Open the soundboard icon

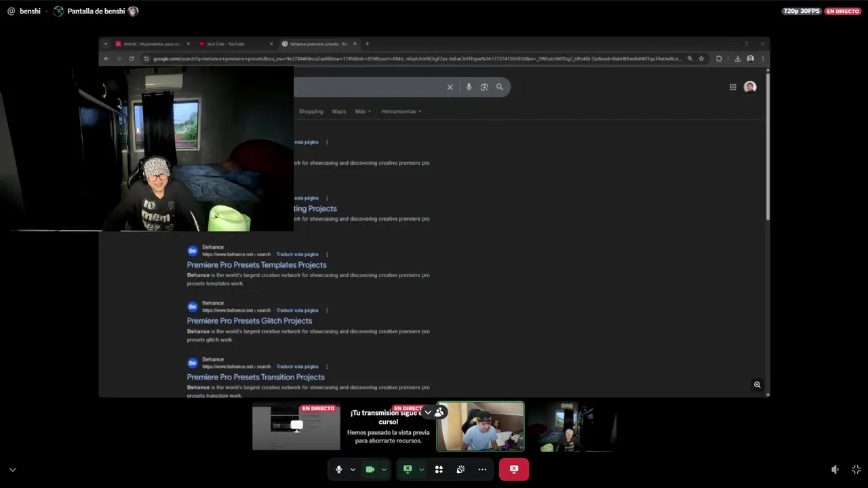(x=460, y=469)
